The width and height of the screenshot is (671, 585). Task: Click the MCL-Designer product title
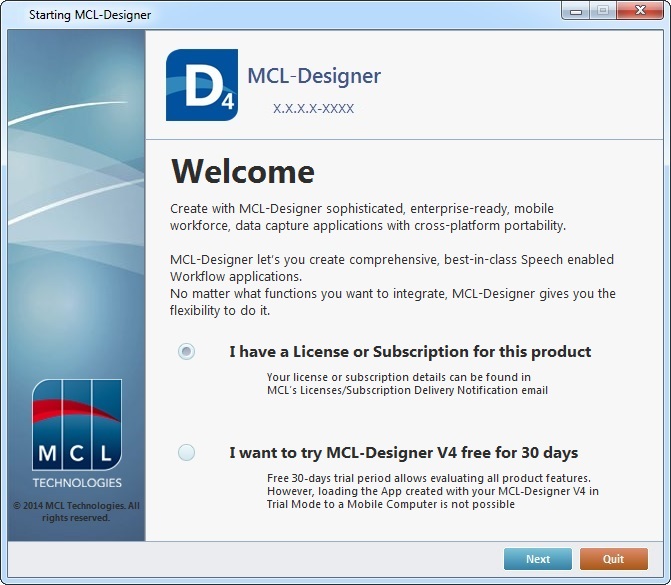click(x=314, y=76)
